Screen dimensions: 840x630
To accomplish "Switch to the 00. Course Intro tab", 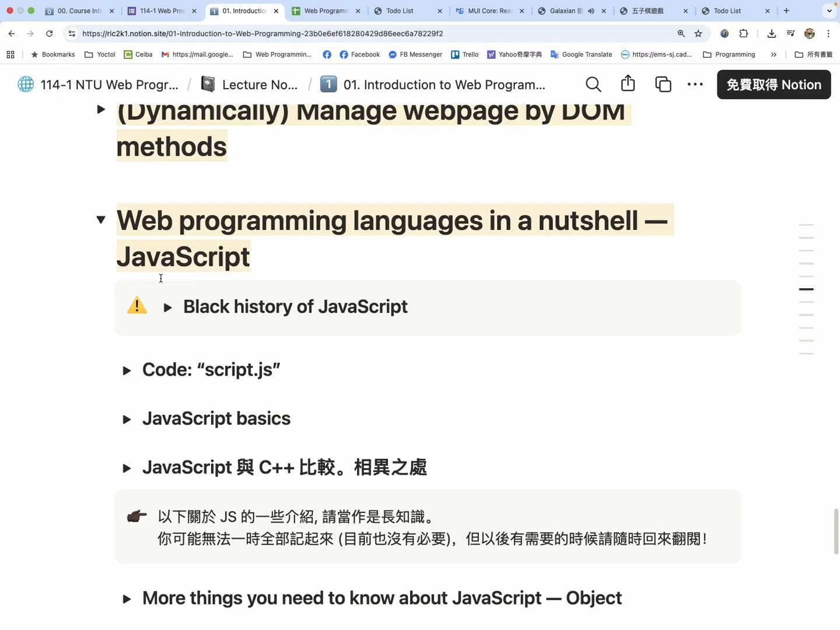I will [79, 11].
